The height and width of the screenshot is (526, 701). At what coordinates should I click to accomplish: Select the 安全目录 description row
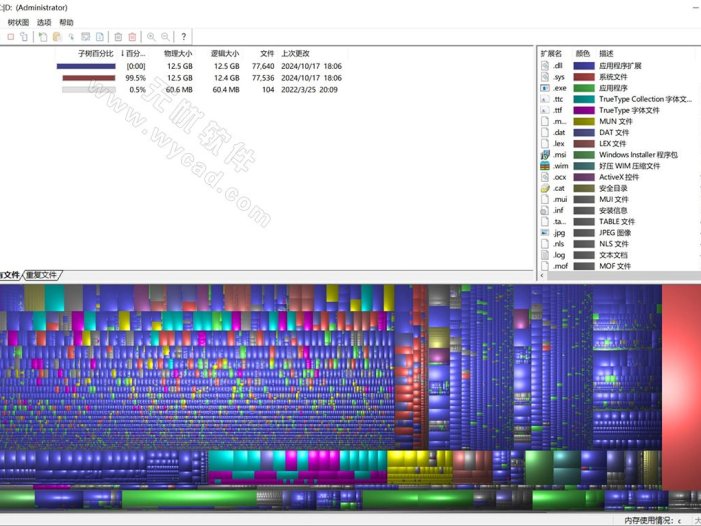613,188
